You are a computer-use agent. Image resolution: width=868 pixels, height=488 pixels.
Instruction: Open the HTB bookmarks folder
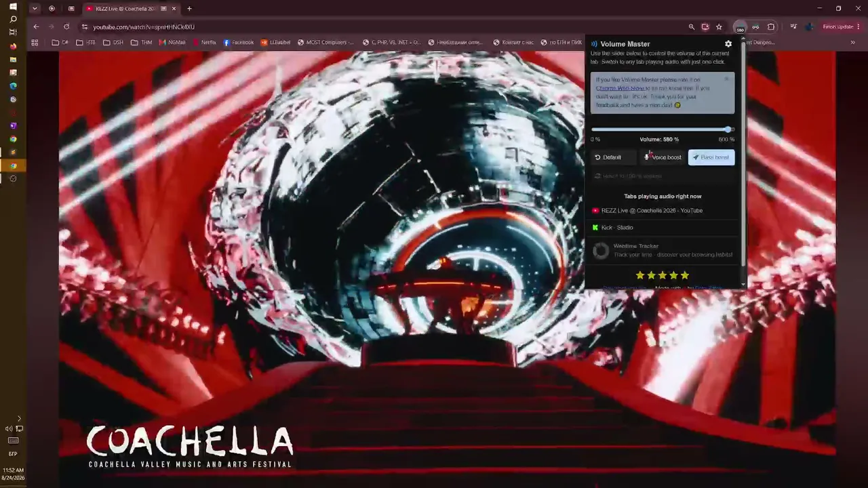pos(86,43)
